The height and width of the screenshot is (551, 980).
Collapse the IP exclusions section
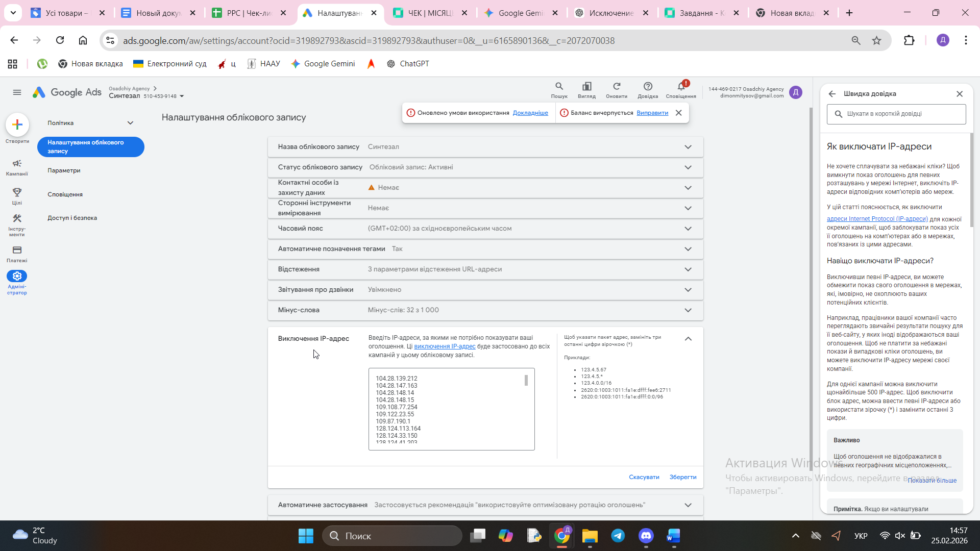coord(688,339)
